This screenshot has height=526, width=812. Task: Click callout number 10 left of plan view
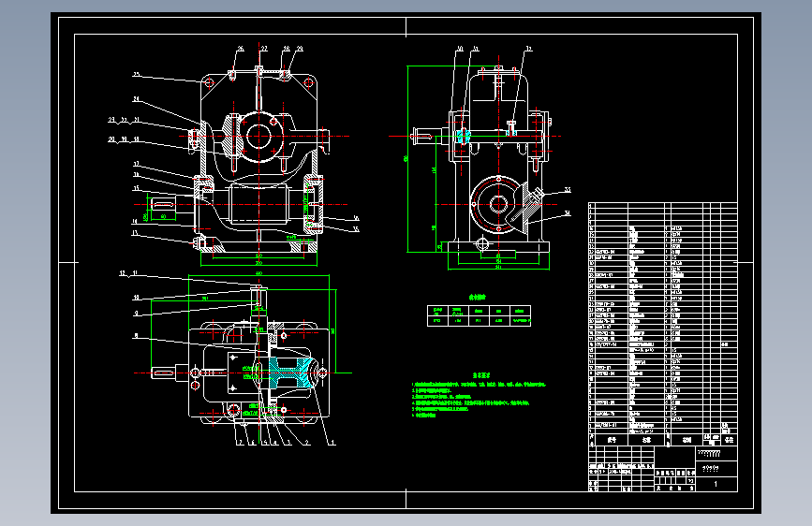pyautogui.click(x=136, y=298)
